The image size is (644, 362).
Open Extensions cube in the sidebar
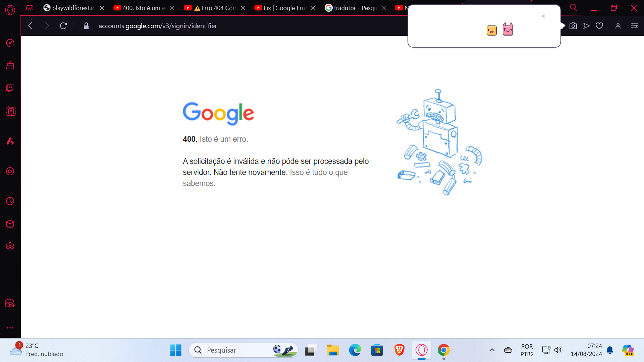(10, 224)
